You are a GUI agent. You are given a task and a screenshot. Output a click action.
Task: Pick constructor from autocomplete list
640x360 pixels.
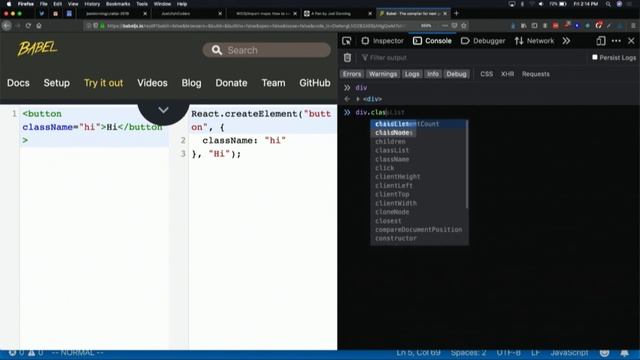tap(418, 238)
